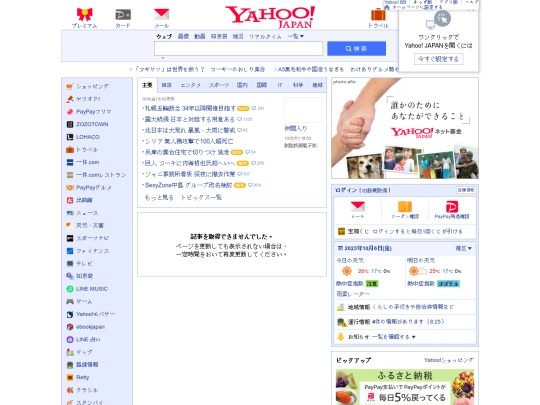Click the LINE 占い icon

pyautogui.click(x=70, y=340)
